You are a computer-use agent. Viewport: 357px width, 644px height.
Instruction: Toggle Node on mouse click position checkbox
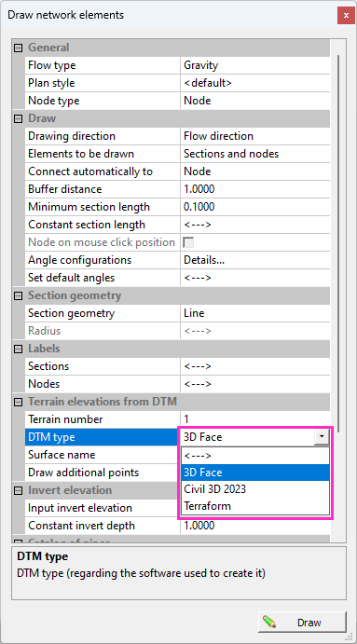point(188,242)
